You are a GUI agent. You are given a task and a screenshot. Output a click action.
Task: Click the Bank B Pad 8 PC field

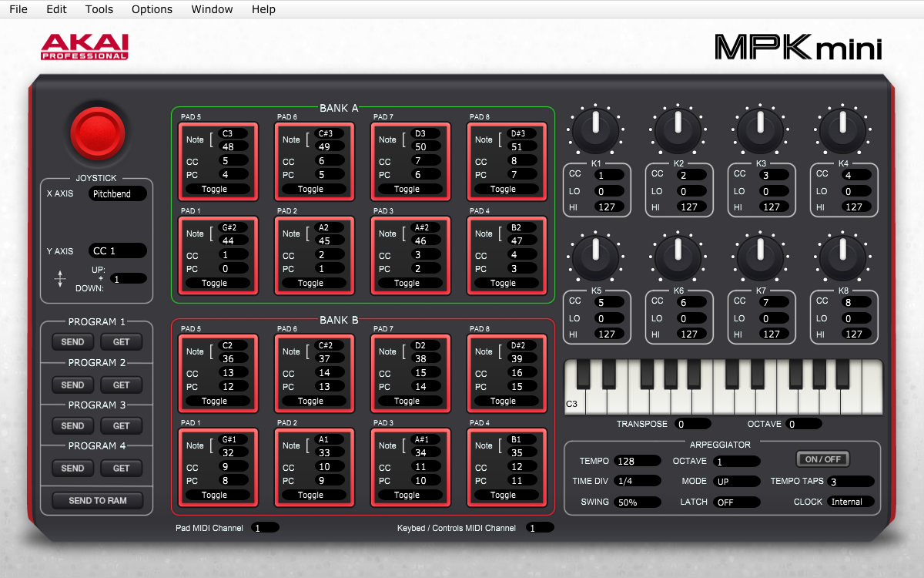point(522,387)
